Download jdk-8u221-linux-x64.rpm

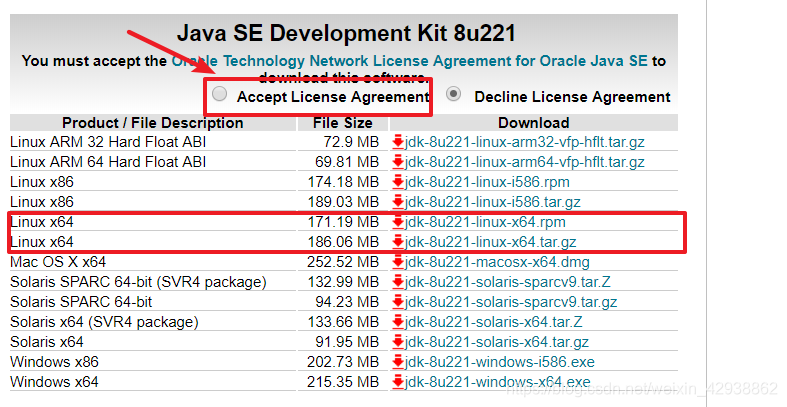485,222
